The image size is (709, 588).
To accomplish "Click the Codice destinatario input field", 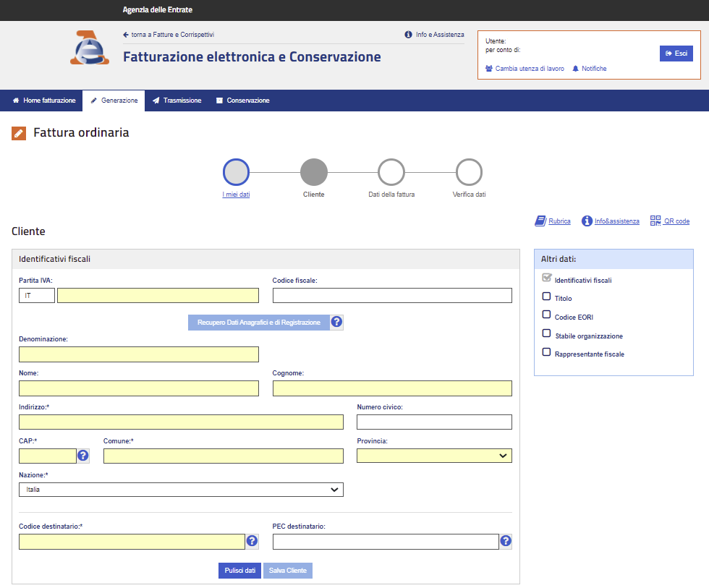I will coord(132,542).
